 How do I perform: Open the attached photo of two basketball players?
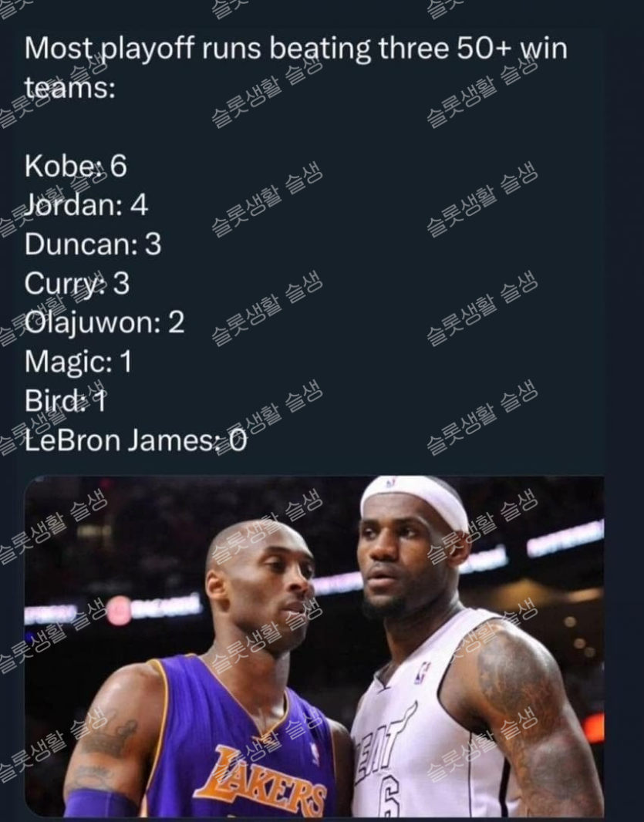pos(314,646)
